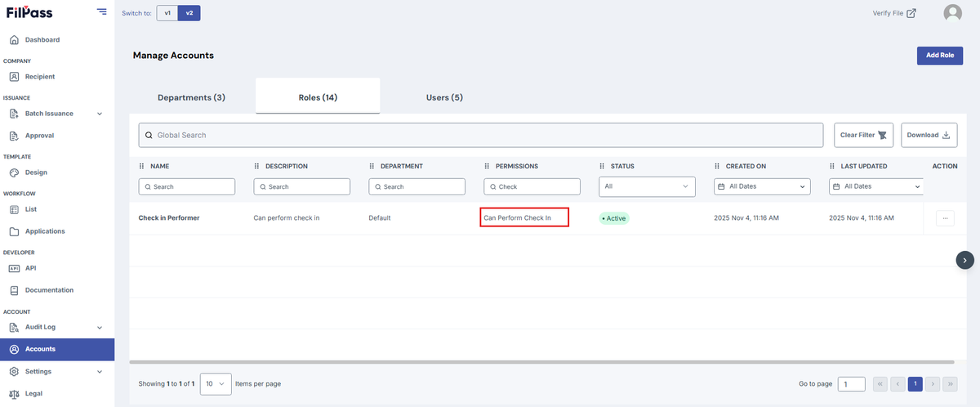Click the Legal scales icon

[14, 393]
